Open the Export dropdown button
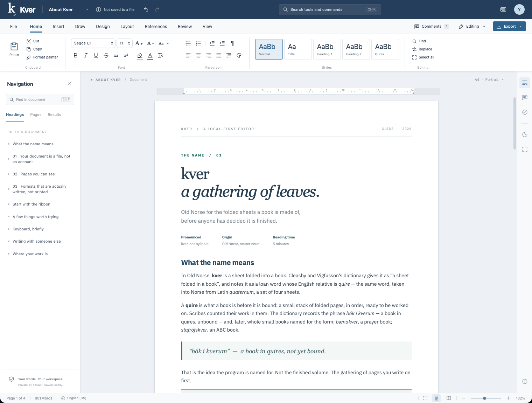The image size is (532, 403). (x=509, y=26)
